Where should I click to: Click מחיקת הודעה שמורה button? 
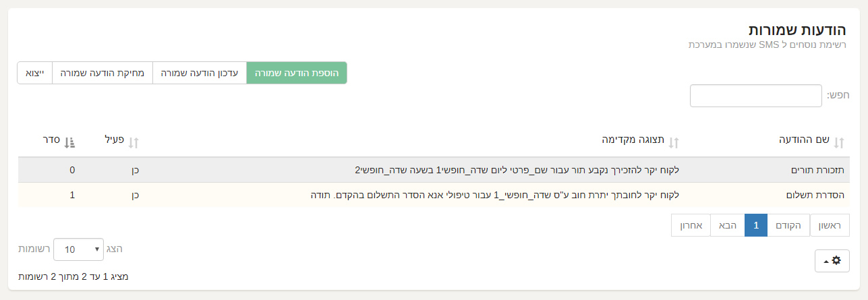(103, 73)
